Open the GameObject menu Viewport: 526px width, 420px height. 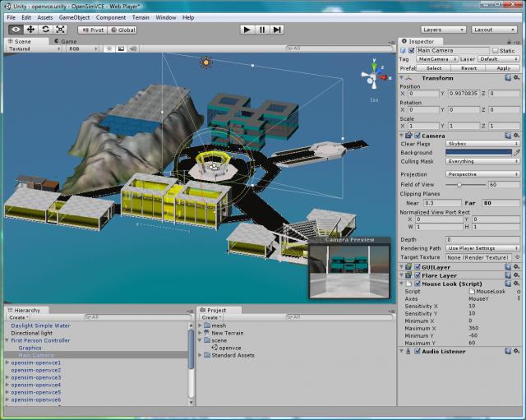[x=74, y=17]
